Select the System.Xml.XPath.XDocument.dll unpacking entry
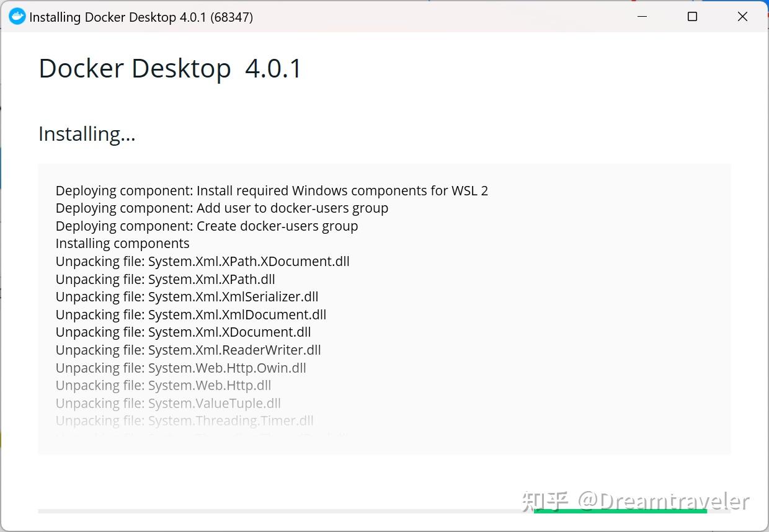Screen dimensions: 769x532 pyautogui.click(x=202, y=261)
